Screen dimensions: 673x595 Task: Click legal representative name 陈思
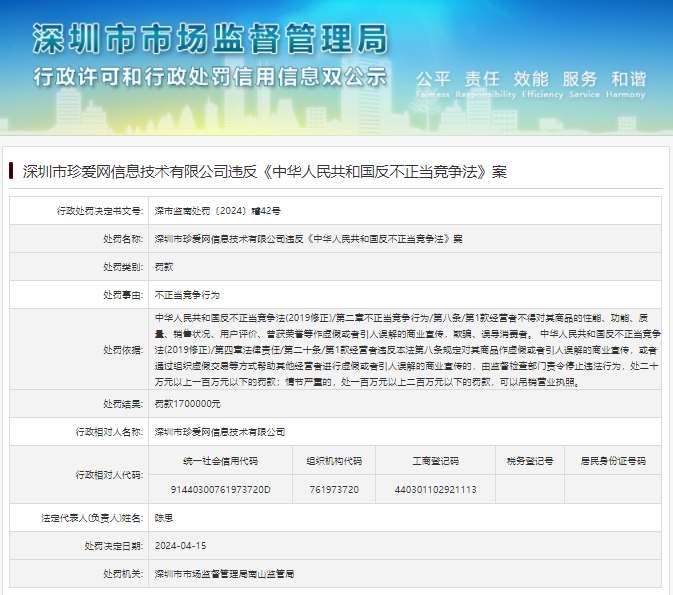pyautogui.click(x=164, y=518)
